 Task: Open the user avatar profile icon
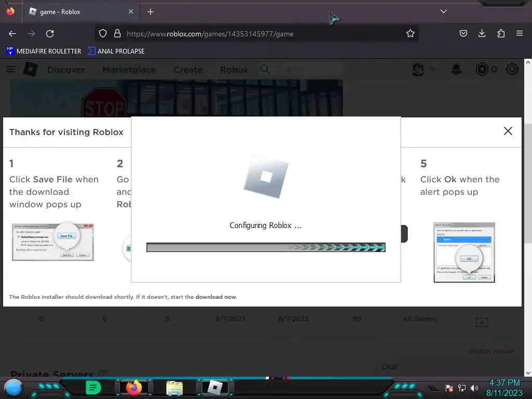(x=418, y=69)
